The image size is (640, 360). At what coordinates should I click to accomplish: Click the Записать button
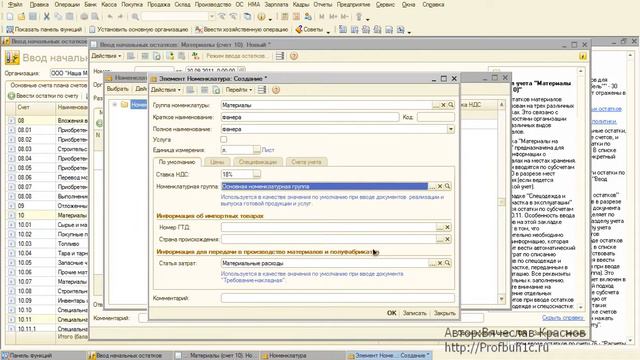click(x=414, y=313)
